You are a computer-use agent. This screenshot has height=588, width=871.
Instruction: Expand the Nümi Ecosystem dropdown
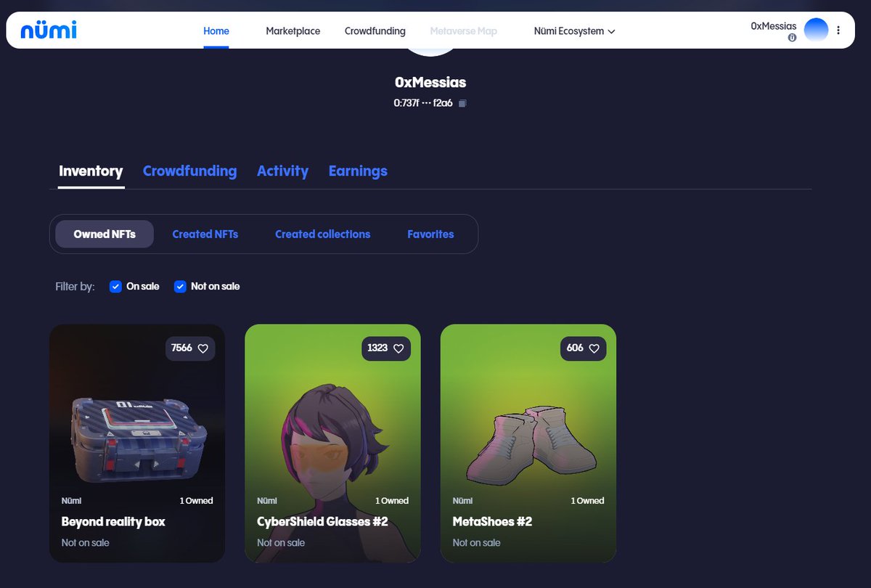(x=574, y=31)
